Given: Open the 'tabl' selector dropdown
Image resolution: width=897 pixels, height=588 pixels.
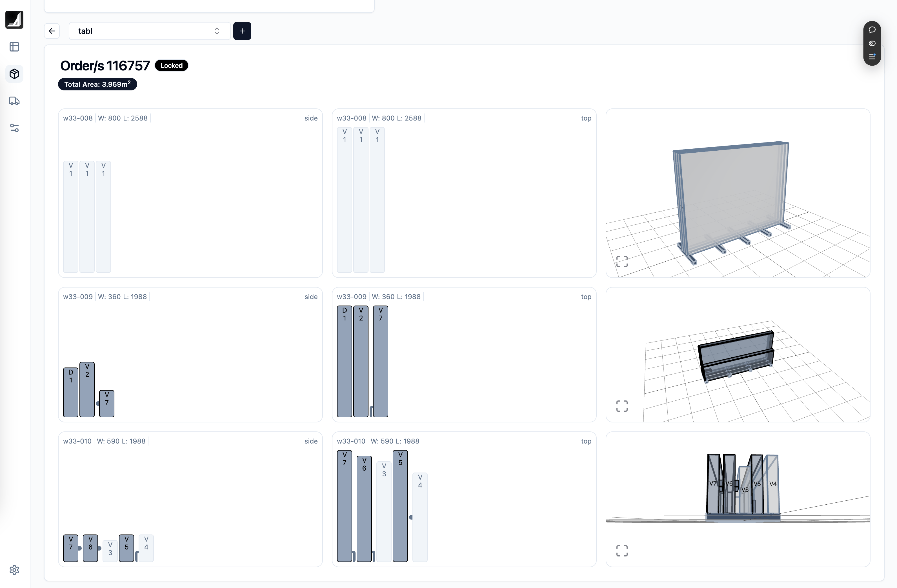Looking at the screenshot, I should pos(150,31).
